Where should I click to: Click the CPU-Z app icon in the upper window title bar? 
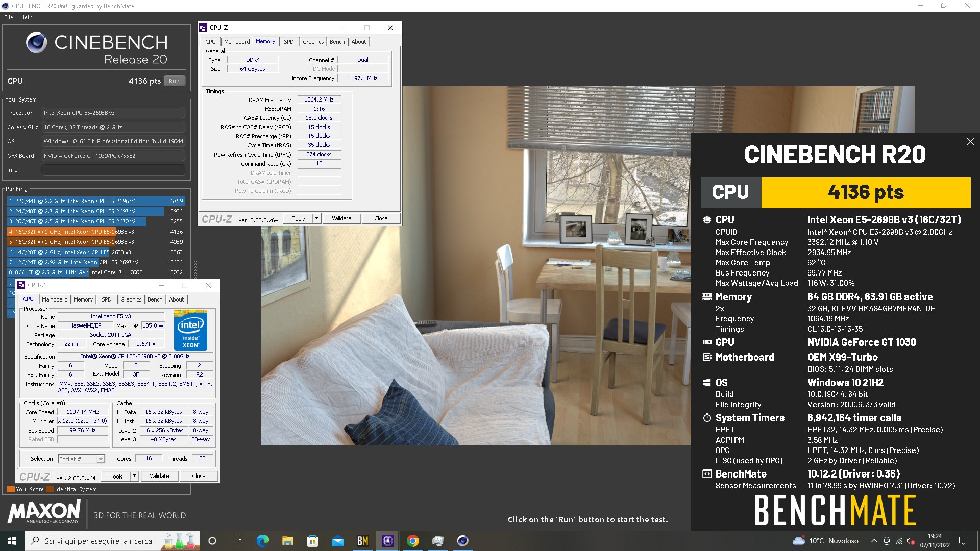pyautogui.click(x=204, y=28)
